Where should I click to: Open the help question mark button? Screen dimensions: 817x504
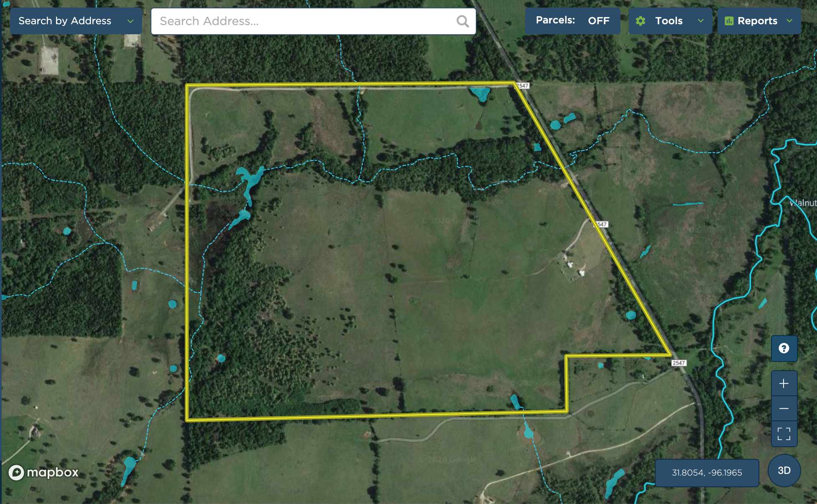[784, 348]
